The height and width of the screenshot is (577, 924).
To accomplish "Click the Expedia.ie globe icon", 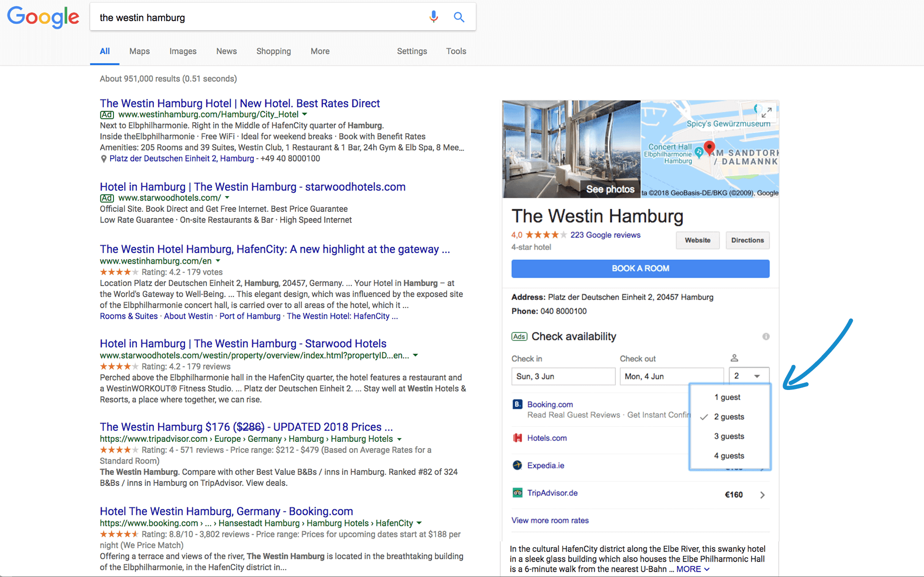I will pos(517,465).
